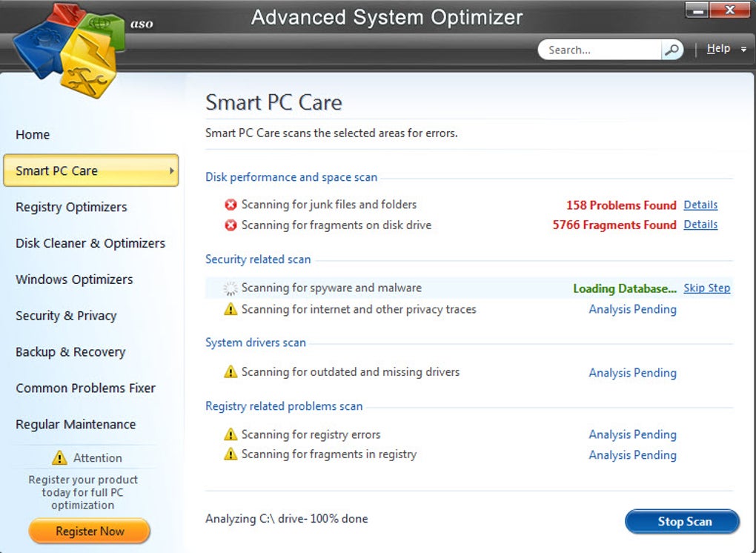Screen dimensions: 756x553
Task: Click Analysis Pending for fragments in registry
Action: point(632,455)
